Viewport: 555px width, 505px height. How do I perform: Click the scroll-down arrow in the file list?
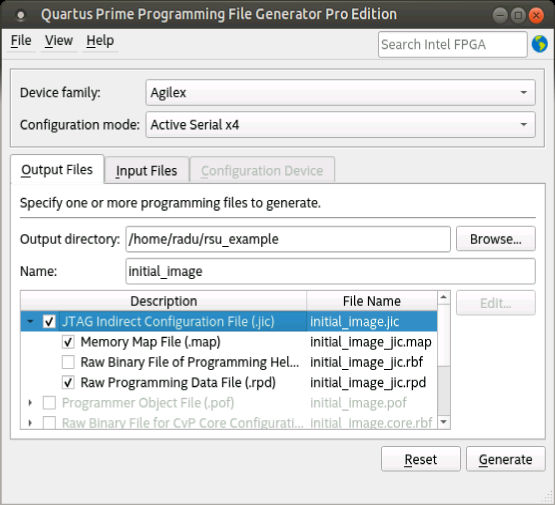pos(444,422)
